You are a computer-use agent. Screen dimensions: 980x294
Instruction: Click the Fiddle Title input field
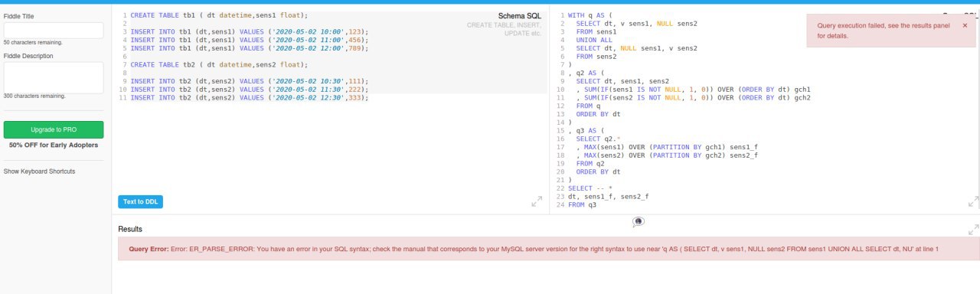[54, 31]
